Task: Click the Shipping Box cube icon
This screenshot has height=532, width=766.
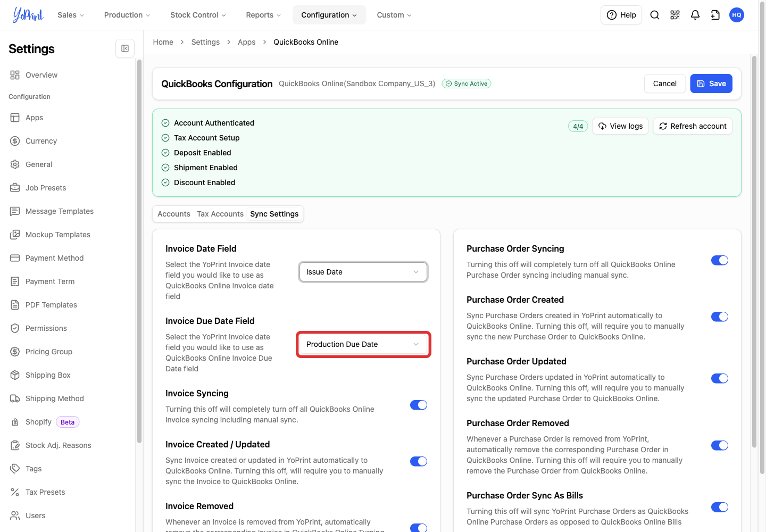Action: 15,375
